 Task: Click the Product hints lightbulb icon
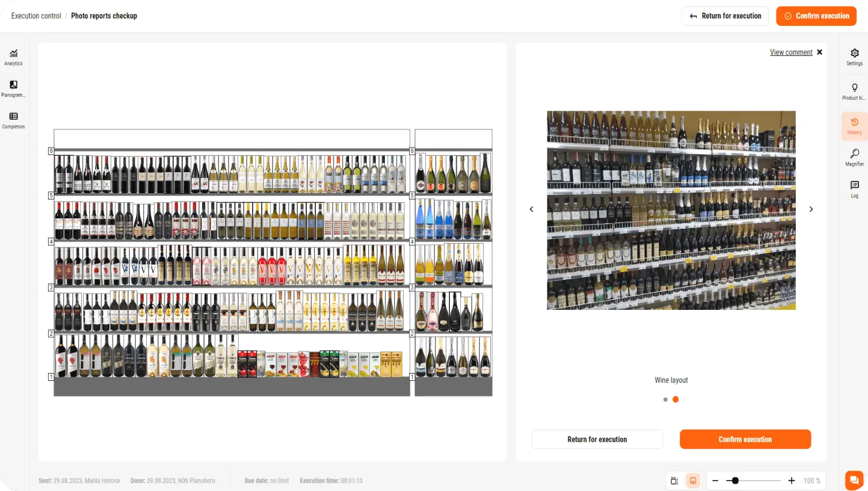coord(854,91)
